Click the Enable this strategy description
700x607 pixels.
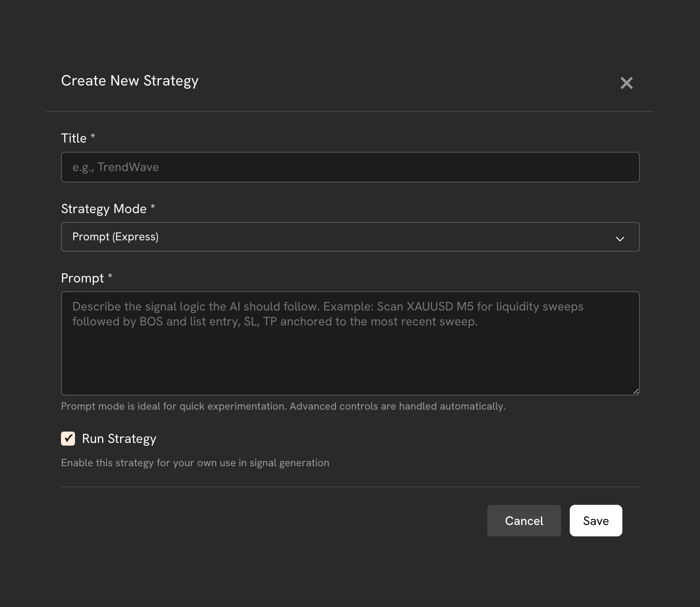(x=195, y=463)
